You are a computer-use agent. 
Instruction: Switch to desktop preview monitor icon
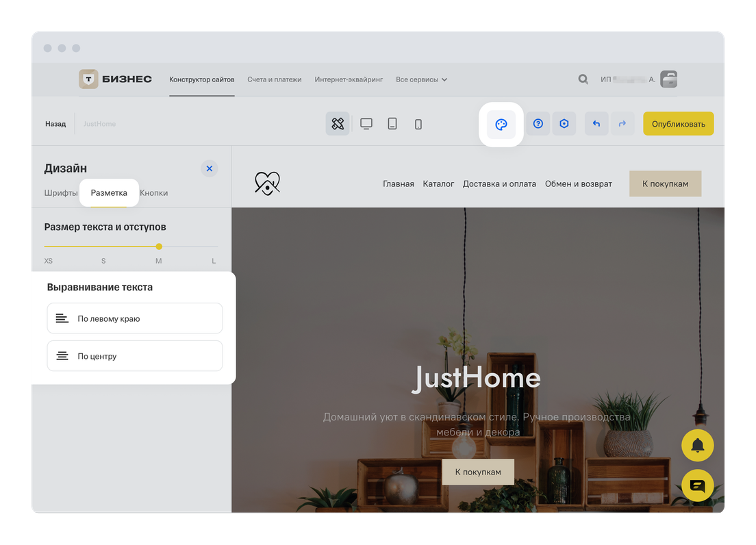pos(366,124)
